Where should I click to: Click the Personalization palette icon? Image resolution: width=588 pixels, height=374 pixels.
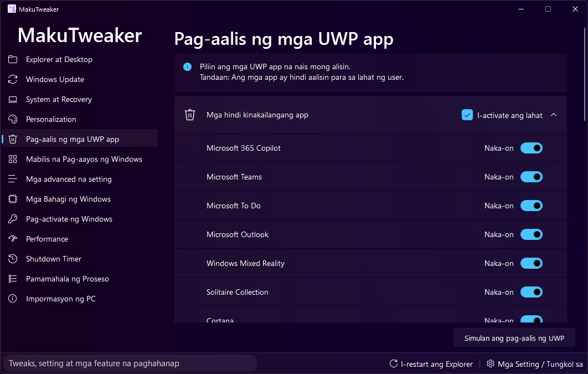pos(13,119)
